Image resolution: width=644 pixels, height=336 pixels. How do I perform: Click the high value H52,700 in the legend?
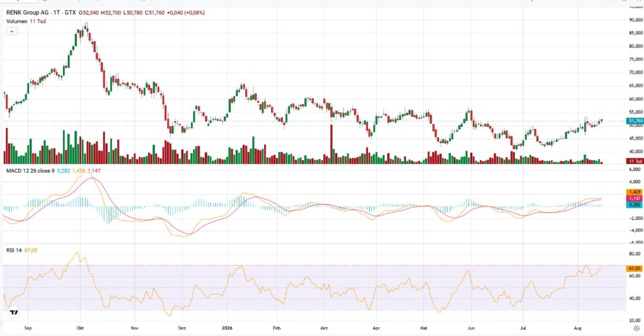(x=111, y=13)
